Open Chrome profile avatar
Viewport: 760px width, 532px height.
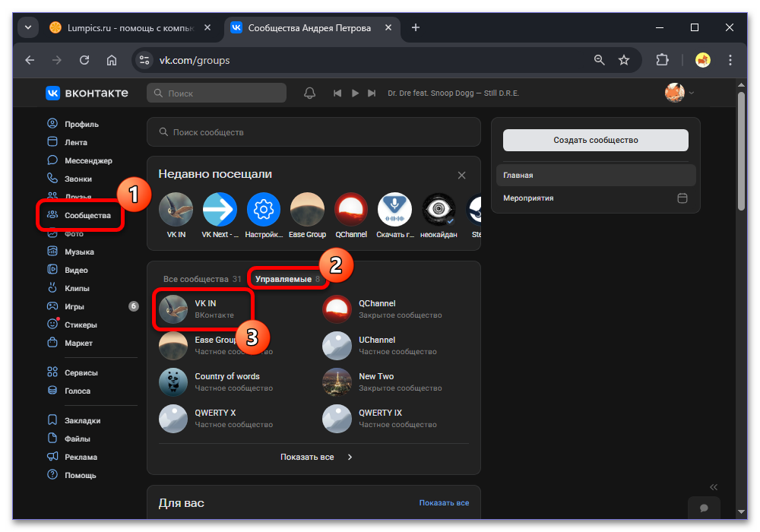coord(703,60)
